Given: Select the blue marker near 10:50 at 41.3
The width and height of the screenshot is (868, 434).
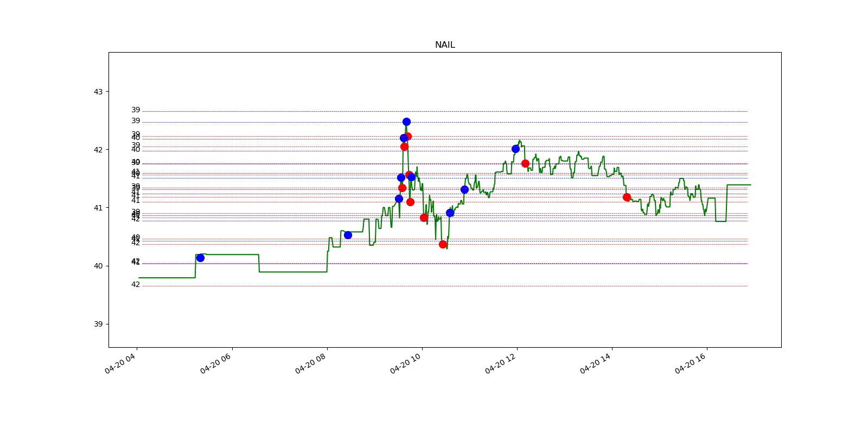Looking at the screenshot, I should pyautogui.click(x=464, y=189).
